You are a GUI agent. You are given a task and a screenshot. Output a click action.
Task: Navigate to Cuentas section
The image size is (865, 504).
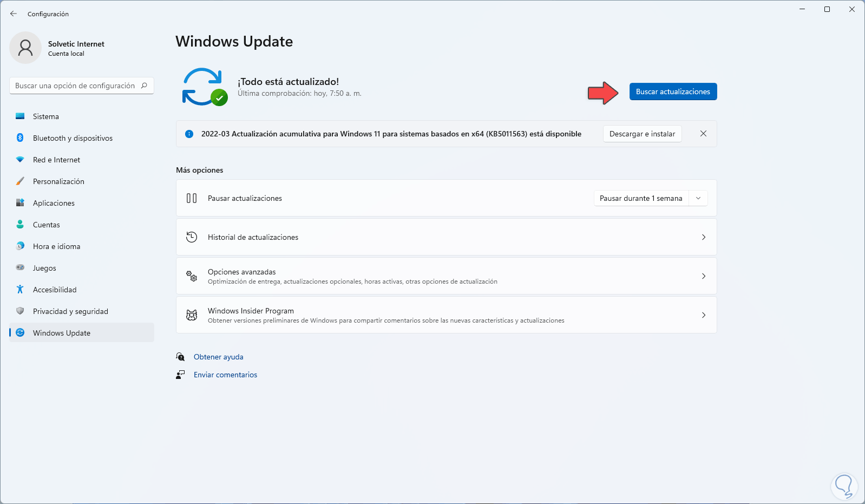coord(82,225)
